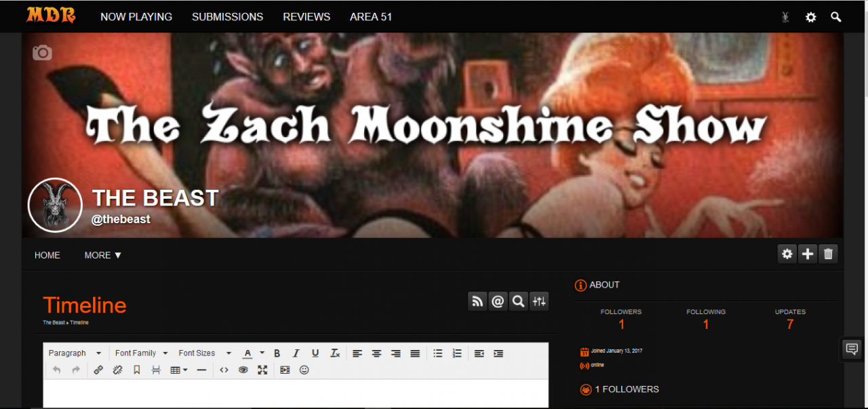Apply text color with the A button
The height and width of the screenshot is (409, 868).
pos(248,353)
